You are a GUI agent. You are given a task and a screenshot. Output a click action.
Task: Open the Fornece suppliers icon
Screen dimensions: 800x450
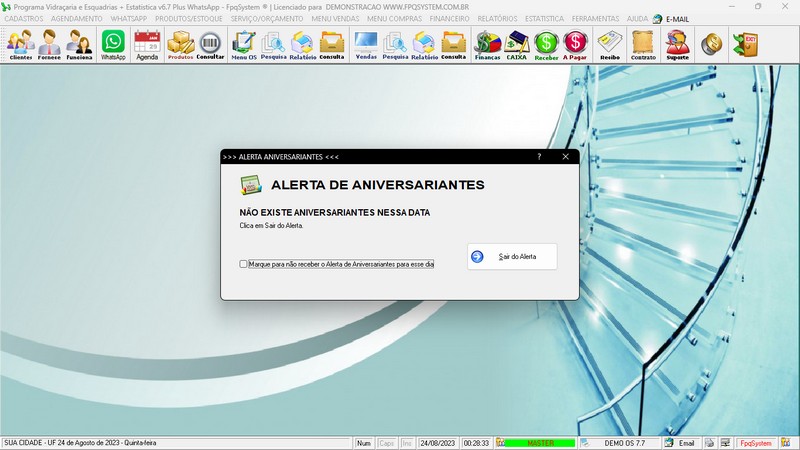click(49, 45)
